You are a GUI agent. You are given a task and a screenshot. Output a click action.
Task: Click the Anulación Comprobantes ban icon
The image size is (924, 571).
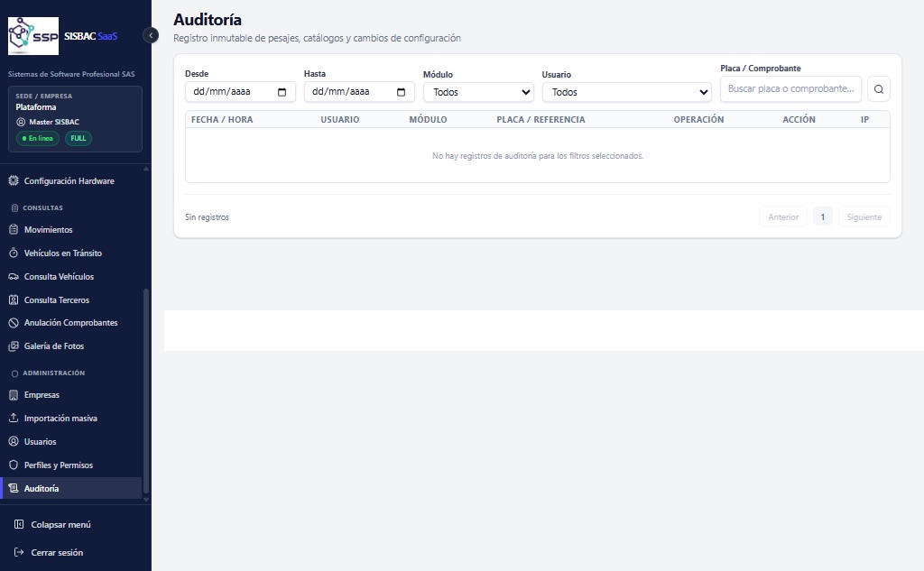[14, 323]
